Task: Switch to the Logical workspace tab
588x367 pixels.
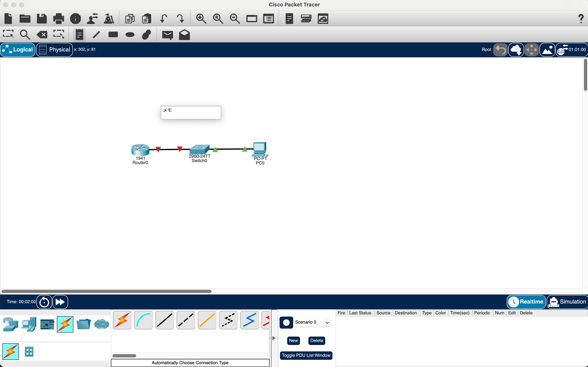Action: (x=18, y=49)
